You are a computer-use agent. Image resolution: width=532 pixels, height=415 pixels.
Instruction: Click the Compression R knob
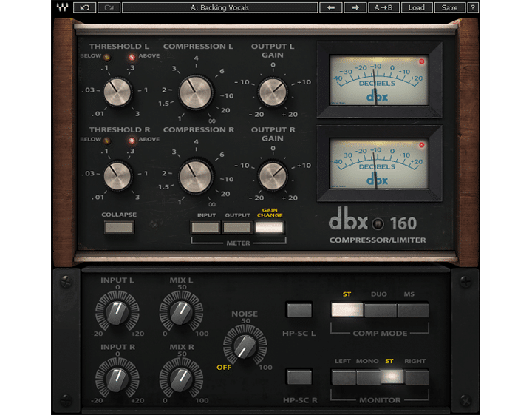pos(195,177)
